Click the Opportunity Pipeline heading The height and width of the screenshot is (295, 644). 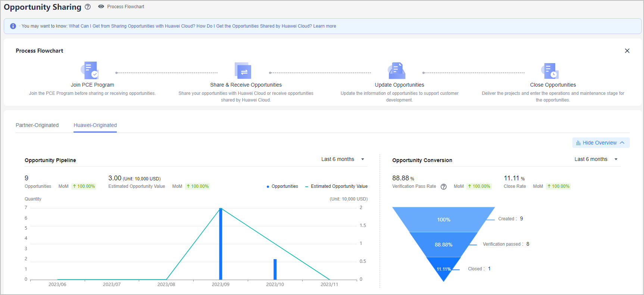[50, 160]
